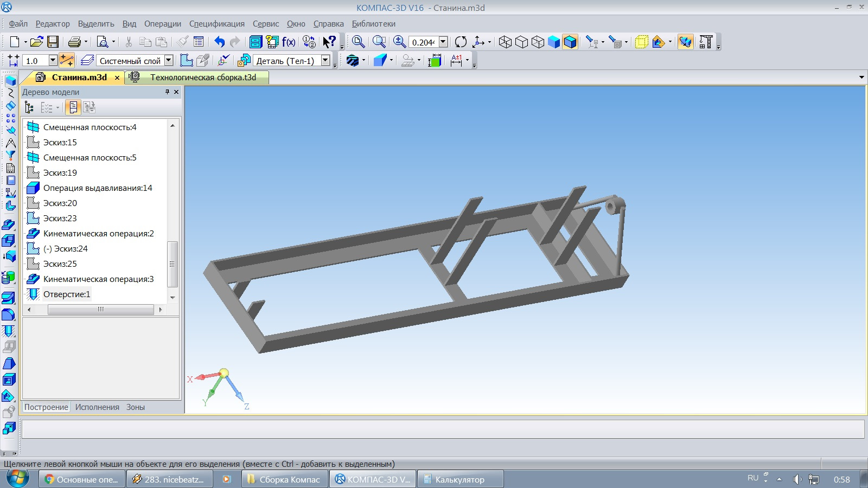The height and width of the screenshot is (488, 868).
Task: Open the Операции menu
Action: pyautogui.click(x=162, y=24)
